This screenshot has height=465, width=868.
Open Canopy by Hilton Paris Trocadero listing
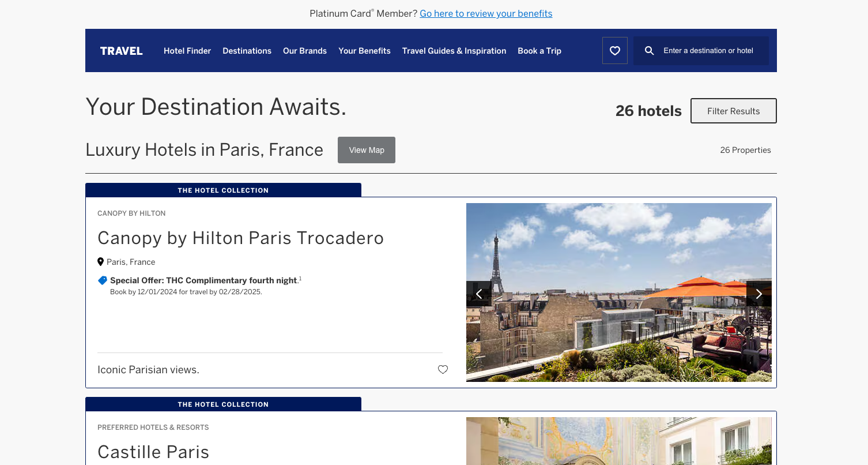[x=240, y=238]
